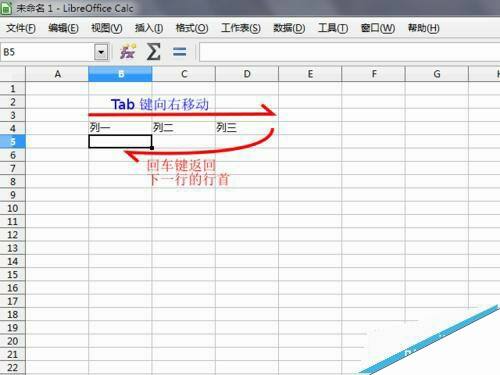500x375 pixels.
Task: Select row 21 header
Action: (13, 354)
